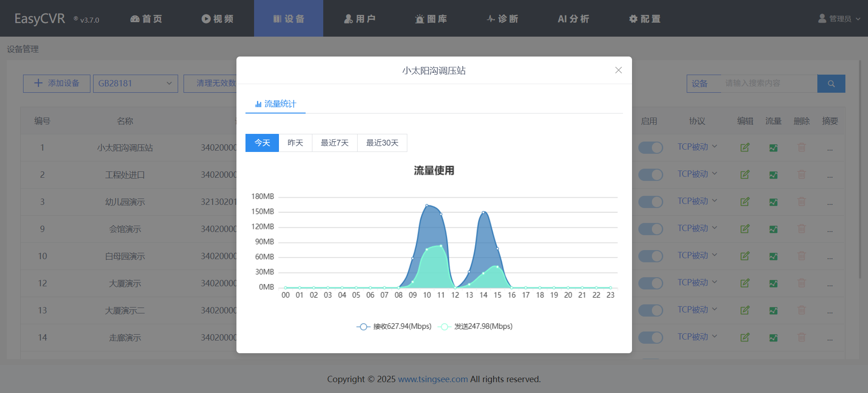
Task: Disable the switch in 白母园演示 row
Action: (x=650, y=256)
